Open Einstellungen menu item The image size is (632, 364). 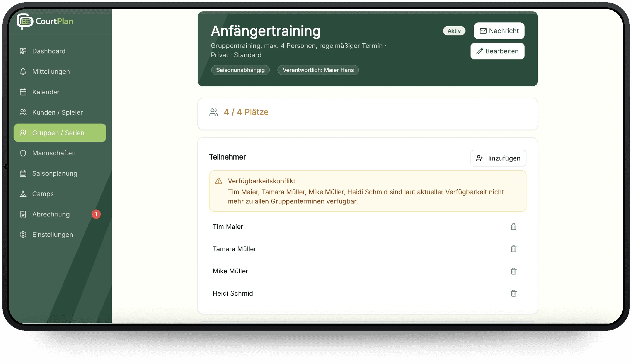point(60,234)
